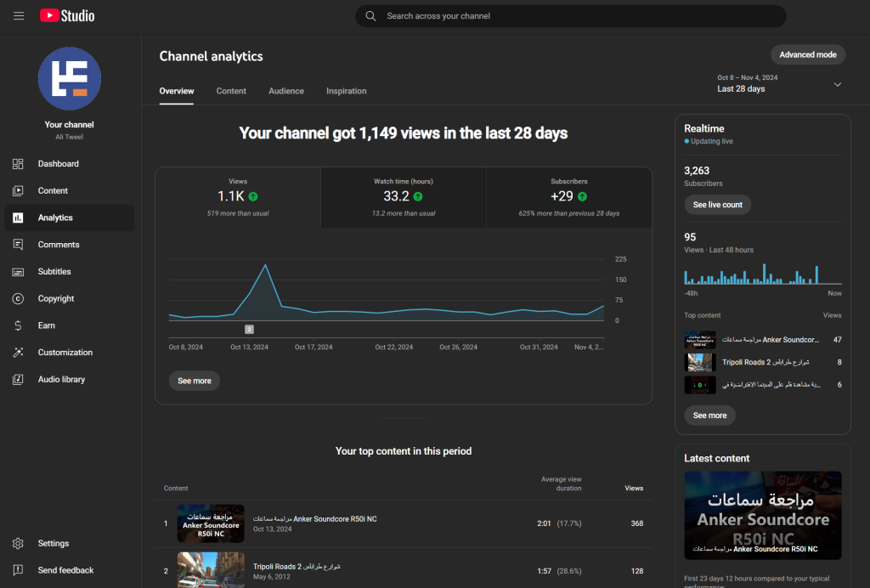This screenshot has width=870, height=588.
Task: Click the YouTube Studio logo
Action: (x=67, y=16)
